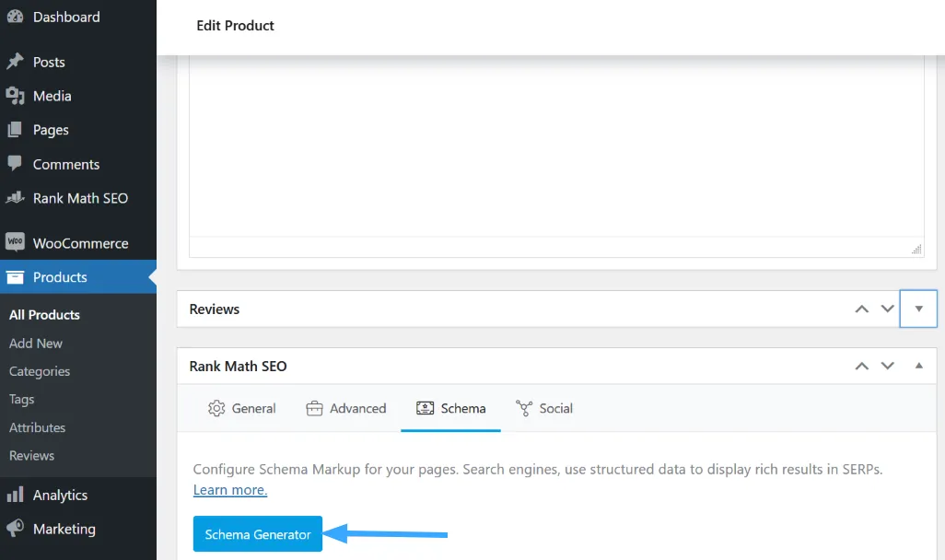This screenshot has height=560, width=945.
Task: Go to the Marketing menu
Action: 78,529
